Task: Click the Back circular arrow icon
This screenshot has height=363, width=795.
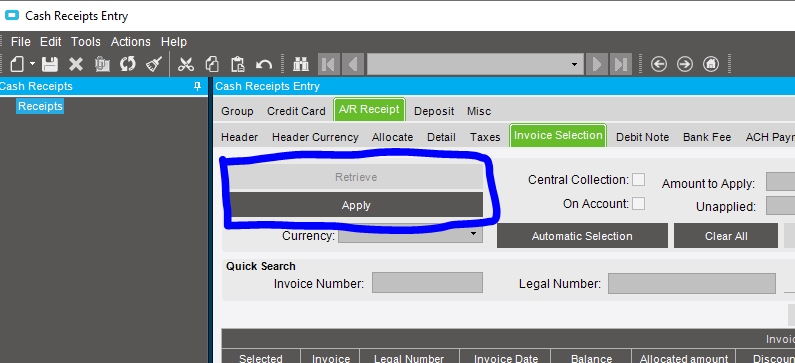Action: (659, 64)
